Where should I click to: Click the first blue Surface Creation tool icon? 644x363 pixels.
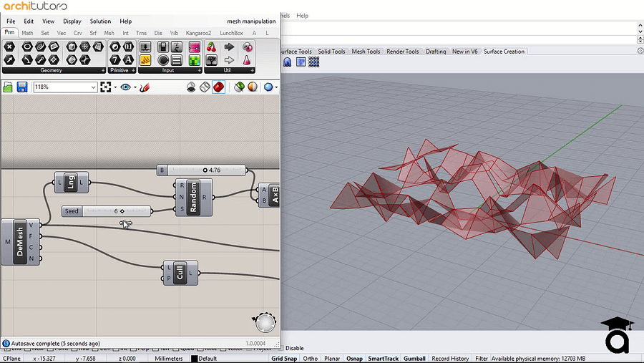[287, 62]
